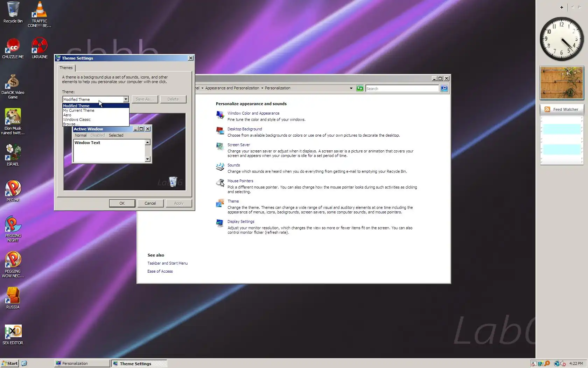
Task: Click the Display Settings monitor icon
Action: pyautogui.click(x=220, y=223)
